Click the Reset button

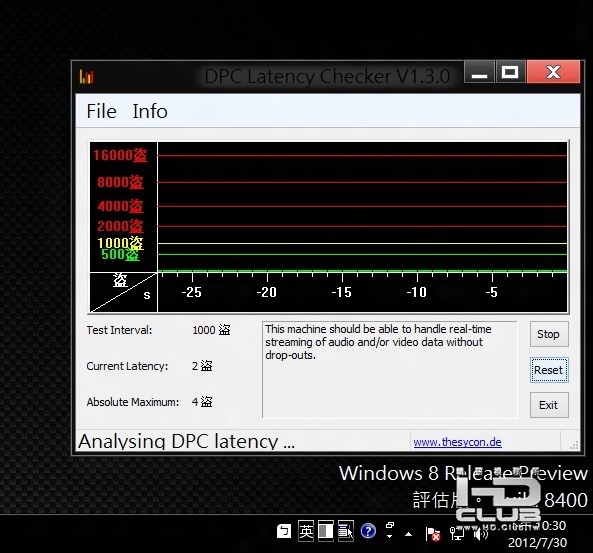coord(549,370)
